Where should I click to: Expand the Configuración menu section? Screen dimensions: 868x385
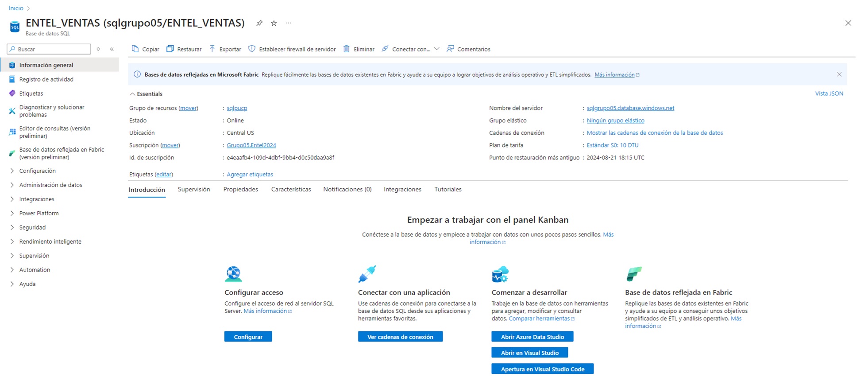coord(37,171)
